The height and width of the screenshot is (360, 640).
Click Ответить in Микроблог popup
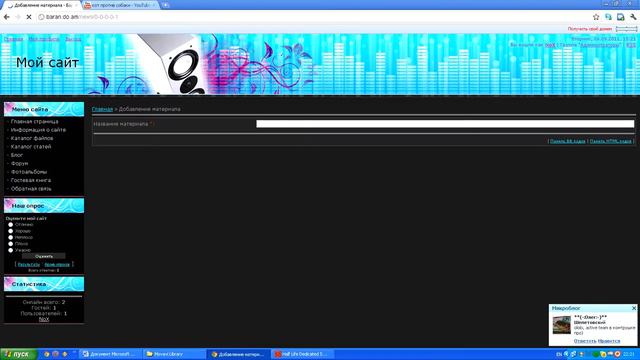click(x=585, y=341)
